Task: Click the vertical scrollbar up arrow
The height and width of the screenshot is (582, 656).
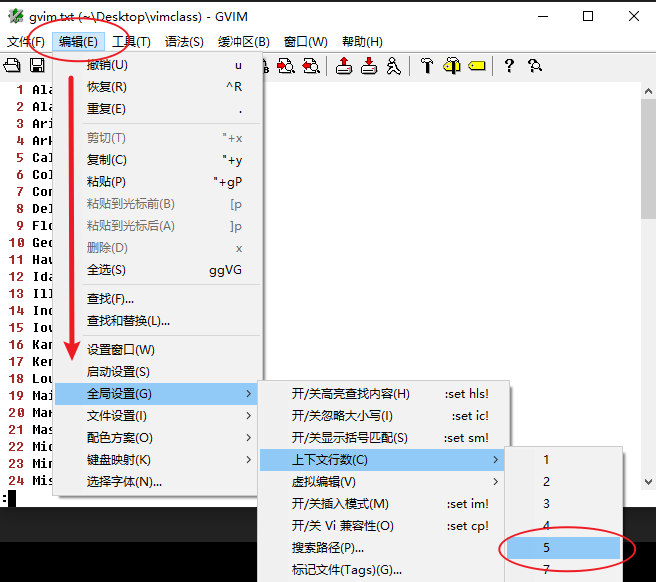Action: click(648, 91)
